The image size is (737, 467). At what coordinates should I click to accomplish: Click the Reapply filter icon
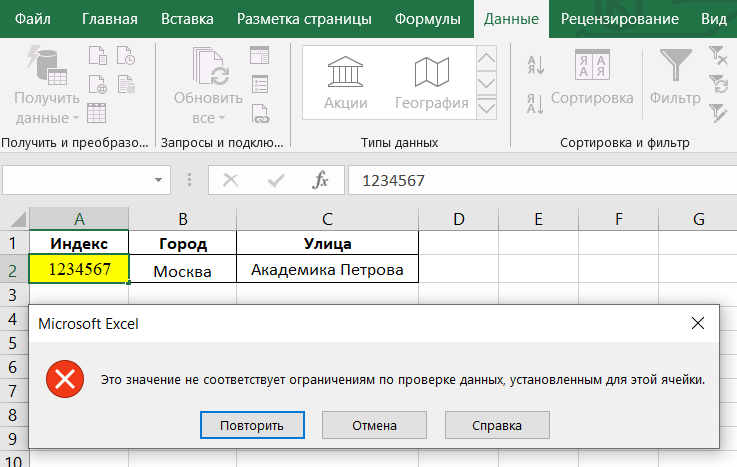(x=718, y=85)
